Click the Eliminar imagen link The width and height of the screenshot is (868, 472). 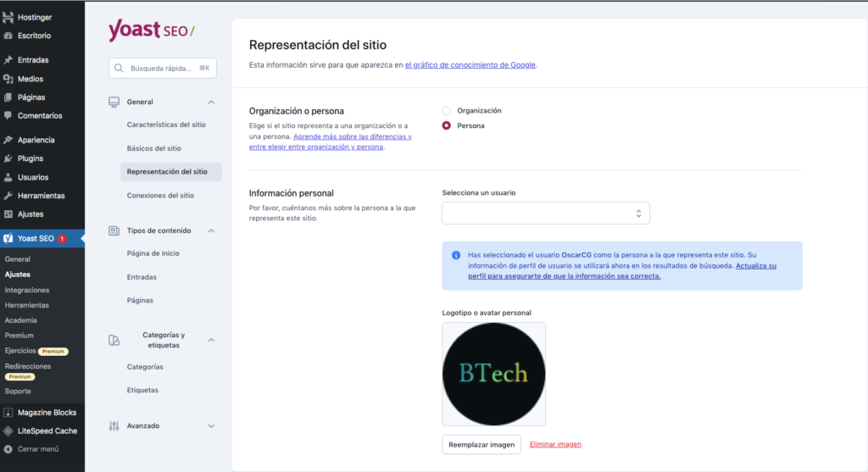click(x=555, y=445)
